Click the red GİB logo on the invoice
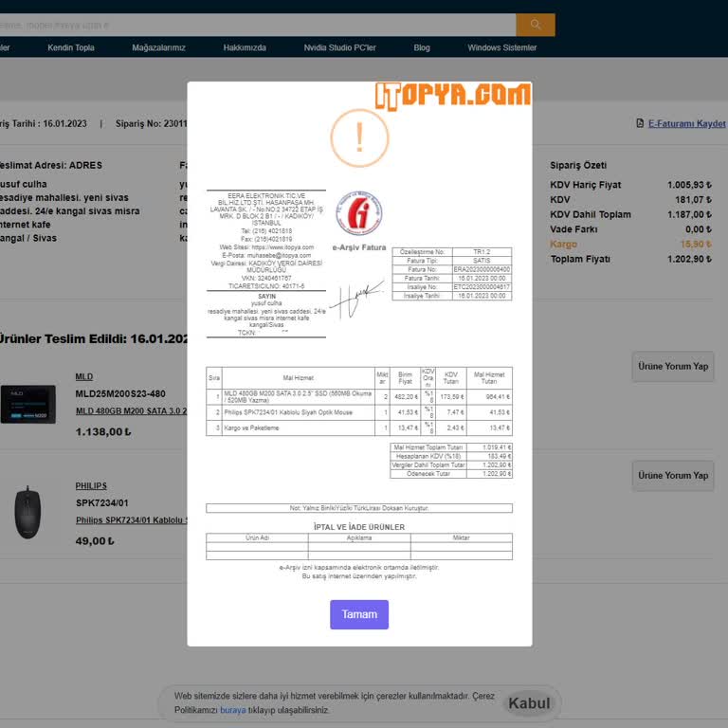 tap(359, 213)
